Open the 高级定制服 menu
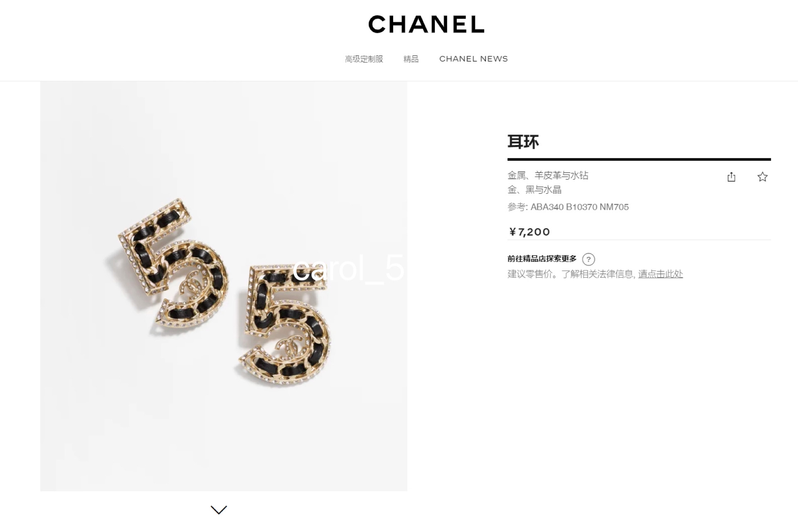Image resolution: width=798 pixels, height=532 pixels. 364,59
